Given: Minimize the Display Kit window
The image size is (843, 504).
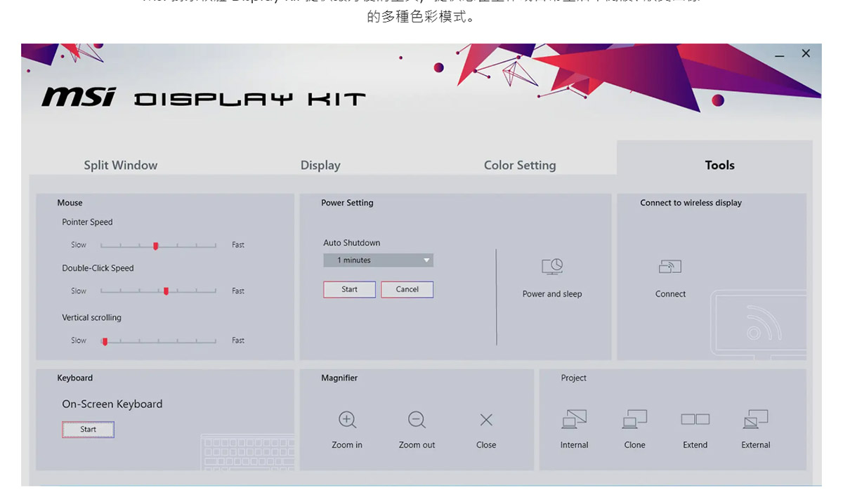Looking at the screenshot, I should (780, 55).
